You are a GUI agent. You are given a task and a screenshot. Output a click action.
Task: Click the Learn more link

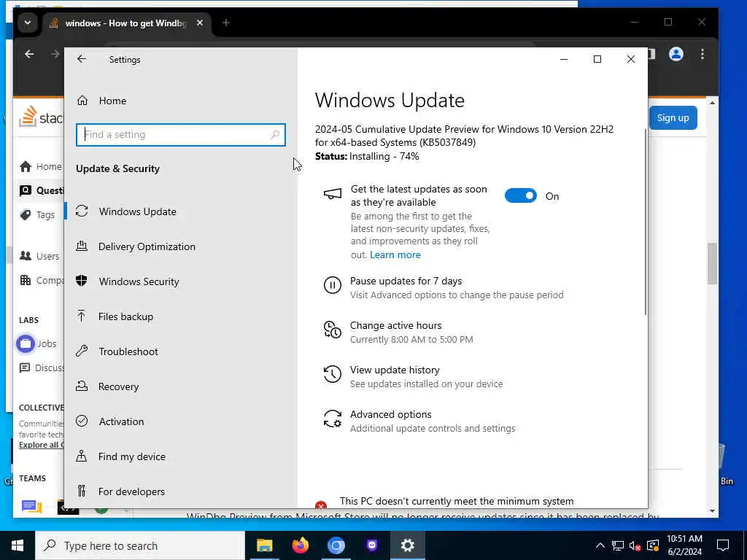coord(395,254)
